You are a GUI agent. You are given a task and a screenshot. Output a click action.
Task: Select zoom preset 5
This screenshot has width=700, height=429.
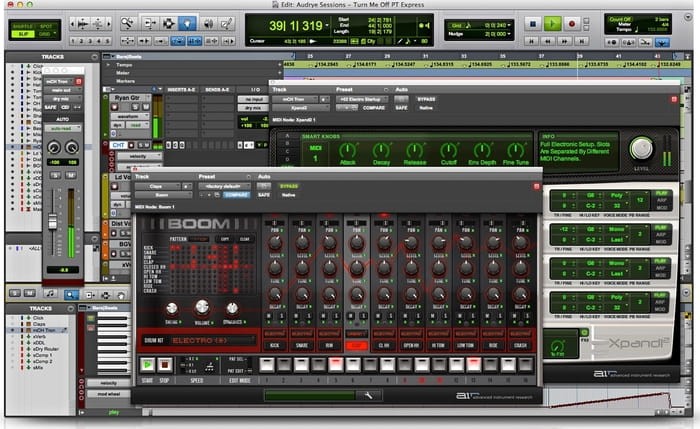tap(108, 41)
